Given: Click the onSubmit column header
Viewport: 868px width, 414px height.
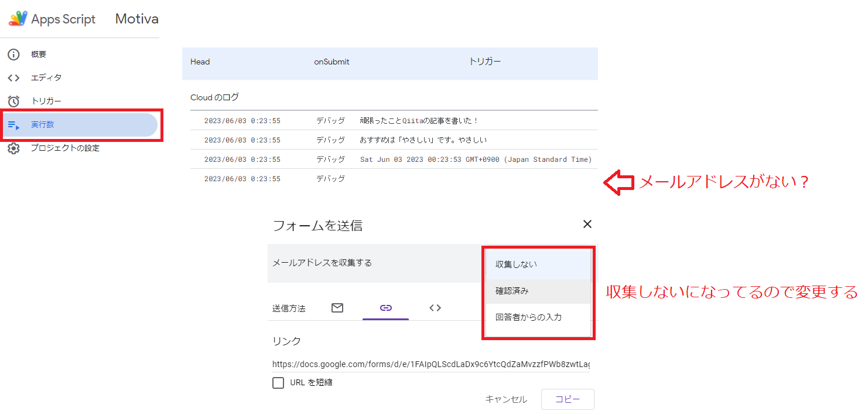Looking at the screenshot, I should [331, 61].
